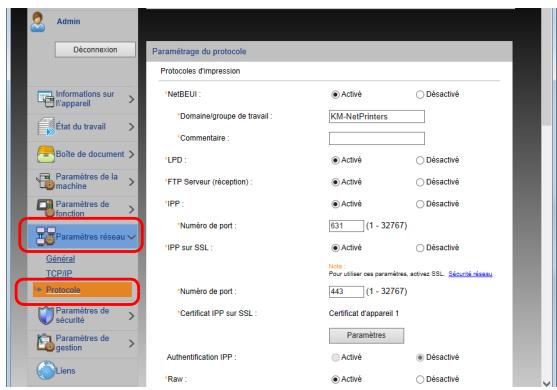Click the scrollbar down arrow

[x=547, y=383]
